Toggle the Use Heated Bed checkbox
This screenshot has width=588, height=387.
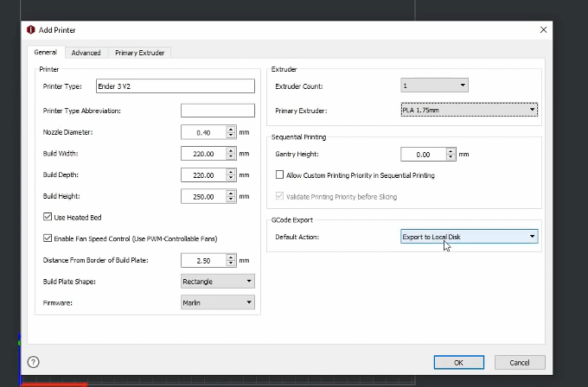48,217
